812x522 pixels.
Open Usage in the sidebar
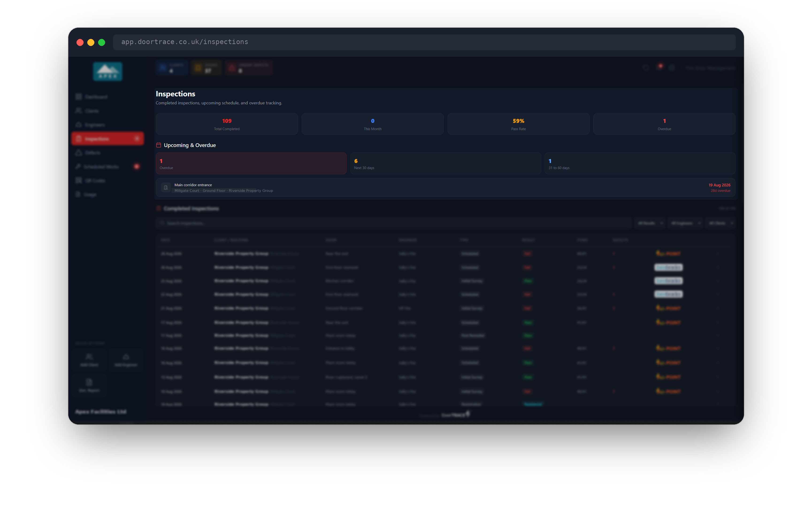107,194
